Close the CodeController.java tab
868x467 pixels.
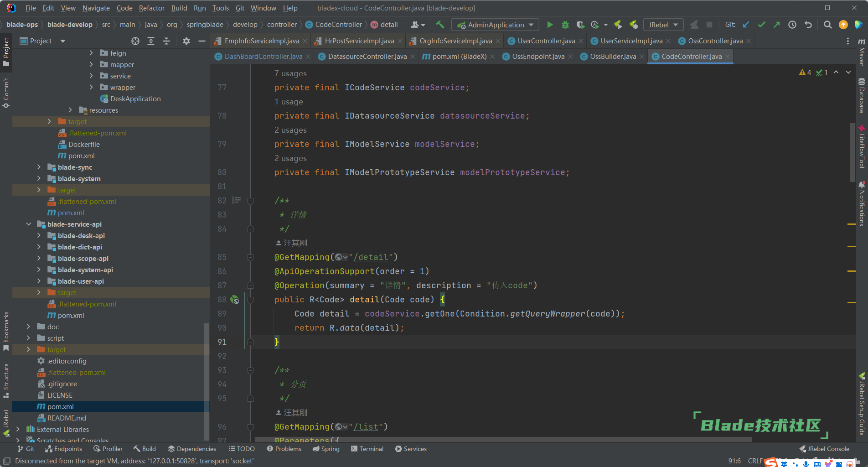[728, 57]
